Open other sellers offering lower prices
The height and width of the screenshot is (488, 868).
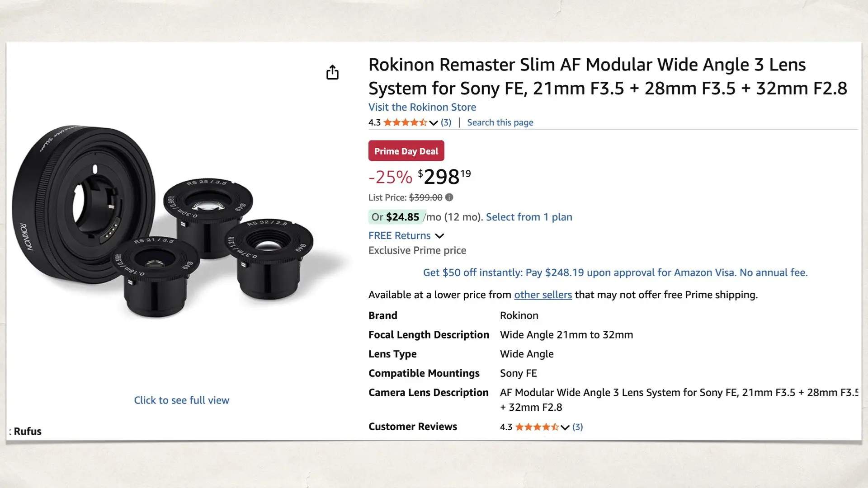[x=543, y=295]
